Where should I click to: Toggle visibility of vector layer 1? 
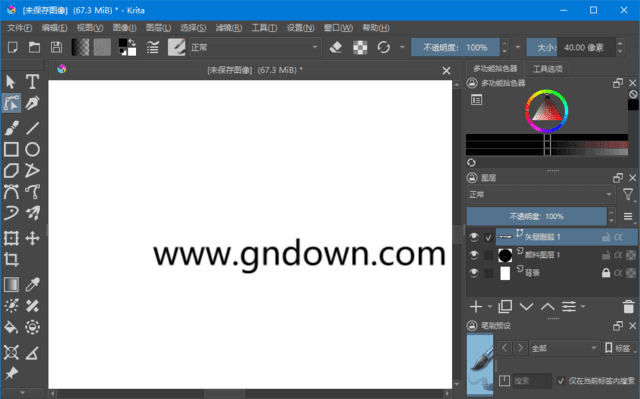pyautogui.click(x=473, y=237)
